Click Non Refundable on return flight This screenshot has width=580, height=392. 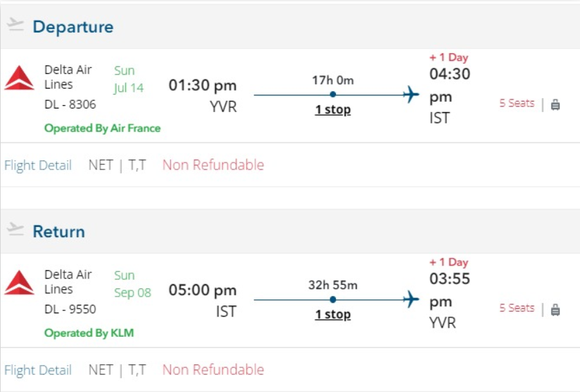click(213, 370)
